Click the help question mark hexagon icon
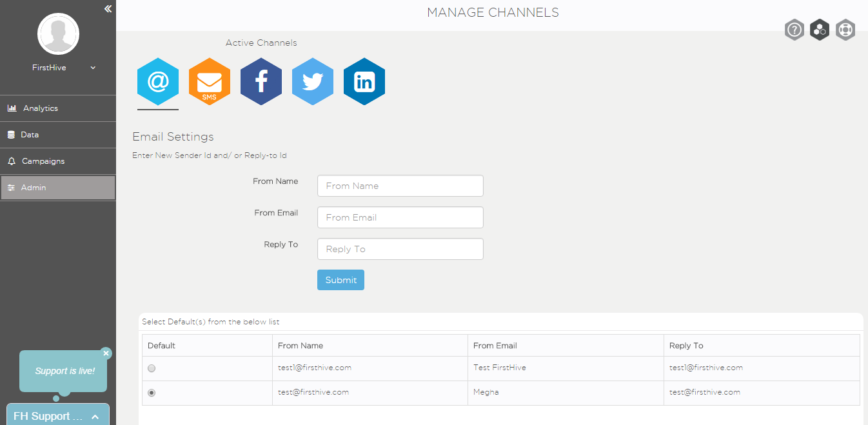This screenshot has height=425, width=868. 794,30
